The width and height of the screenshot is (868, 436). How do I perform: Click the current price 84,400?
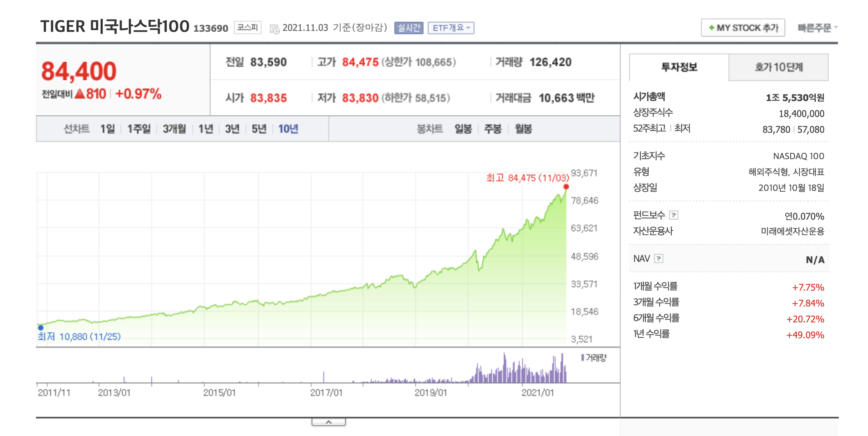click(79, 71)
